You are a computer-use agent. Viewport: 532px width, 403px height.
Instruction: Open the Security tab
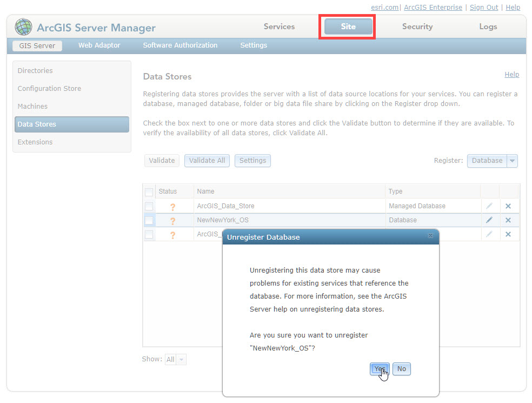point(417,27)
